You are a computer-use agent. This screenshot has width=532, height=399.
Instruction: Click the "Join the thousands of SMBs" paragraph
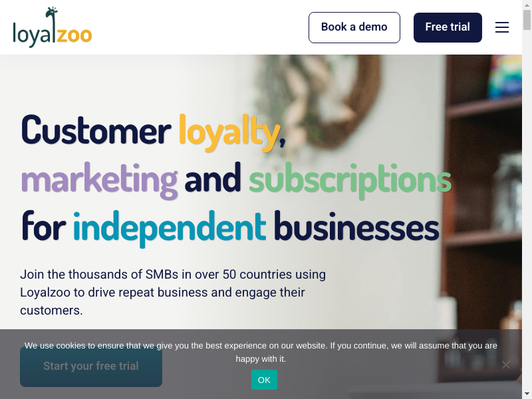point(173,292)
